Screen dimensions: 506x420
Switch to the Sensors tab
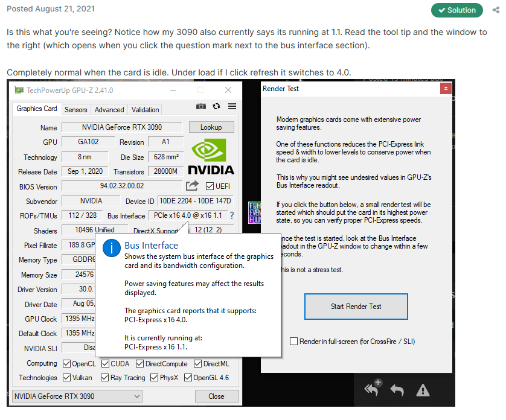(x=76, y=110)
